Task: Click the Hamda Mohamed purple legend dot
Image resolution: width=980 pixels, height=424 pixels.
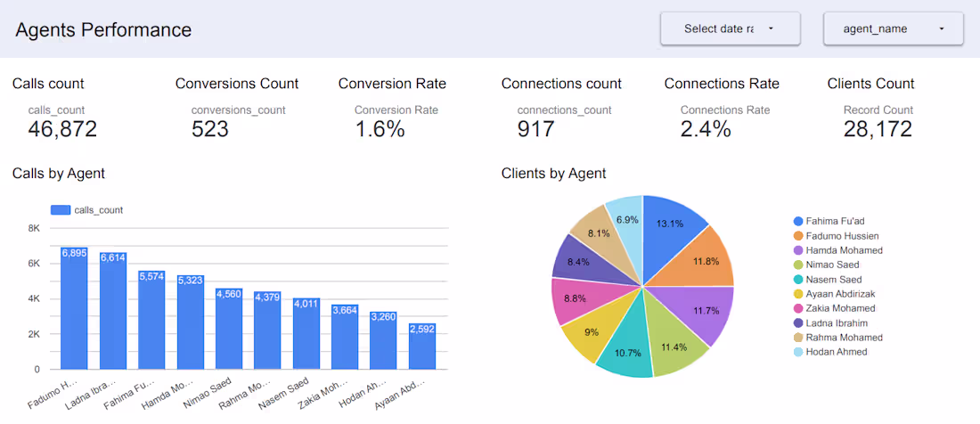Action: [x=798, y=250]
